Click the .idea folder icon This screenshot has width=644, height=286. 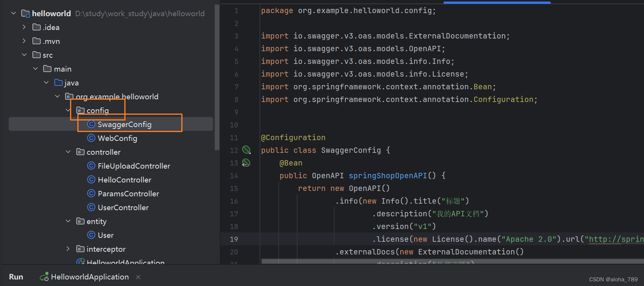click(37, 27)
